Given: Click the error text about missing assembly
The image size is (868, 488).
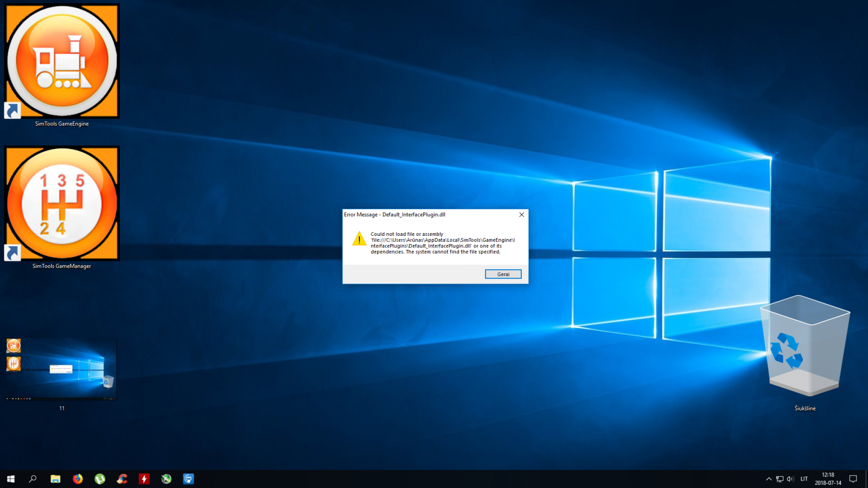Looking at the screenshot, I should point(443,243).
